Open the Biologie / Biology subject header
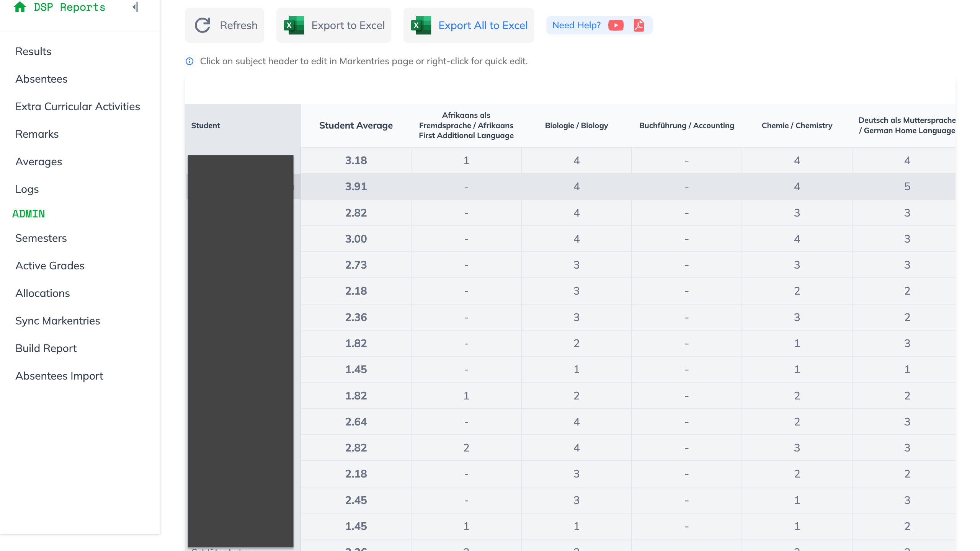 (576, 125)
